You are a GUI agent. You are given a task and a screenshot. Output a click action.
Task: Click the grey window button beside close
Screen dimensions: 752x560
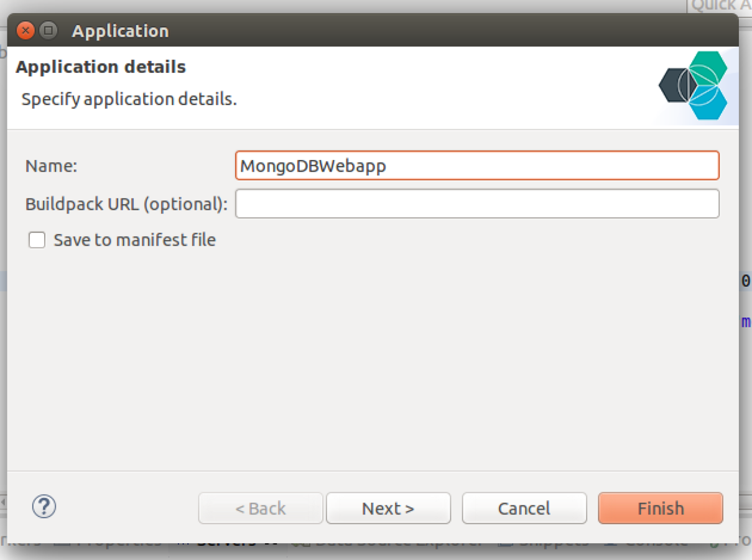pos(49,30)
